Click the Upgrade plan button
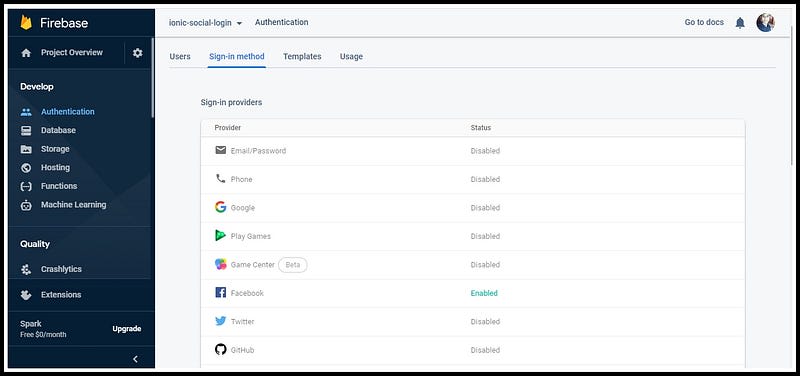 click(127, 329)
